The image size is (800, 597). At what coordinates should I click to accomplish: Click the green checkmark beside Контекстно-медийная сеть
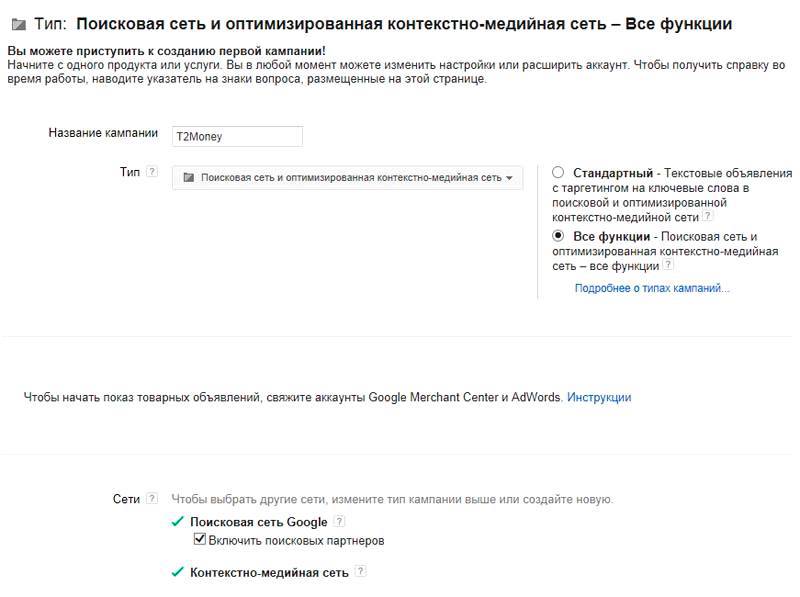177,573
